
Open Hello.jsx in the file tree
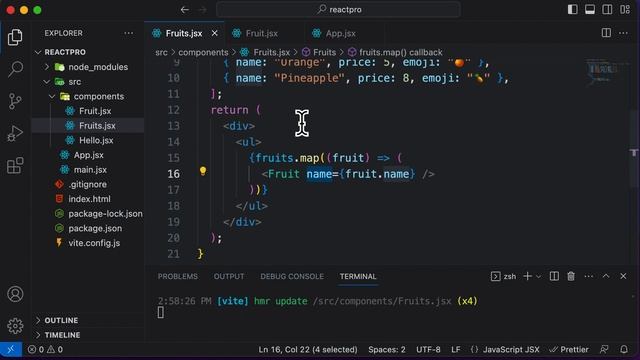pos(88,140)
